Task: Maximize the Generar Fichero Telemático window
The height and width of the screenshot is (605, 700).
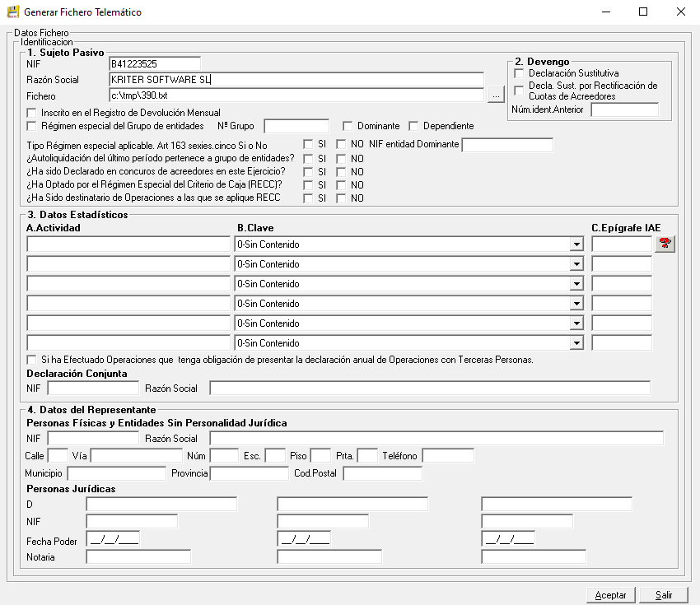Action: pos(643,12)
